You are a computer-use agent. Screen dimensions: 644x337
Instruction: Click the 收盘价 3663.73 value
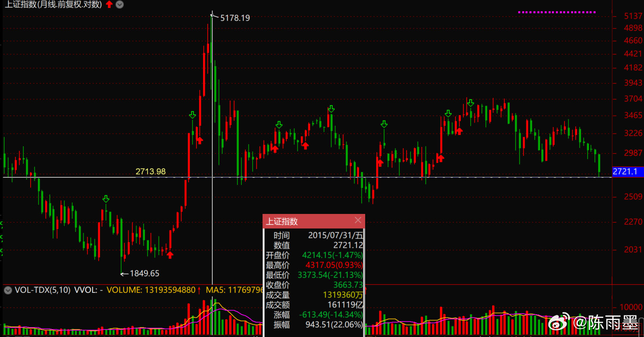click(x=348, y=285)
